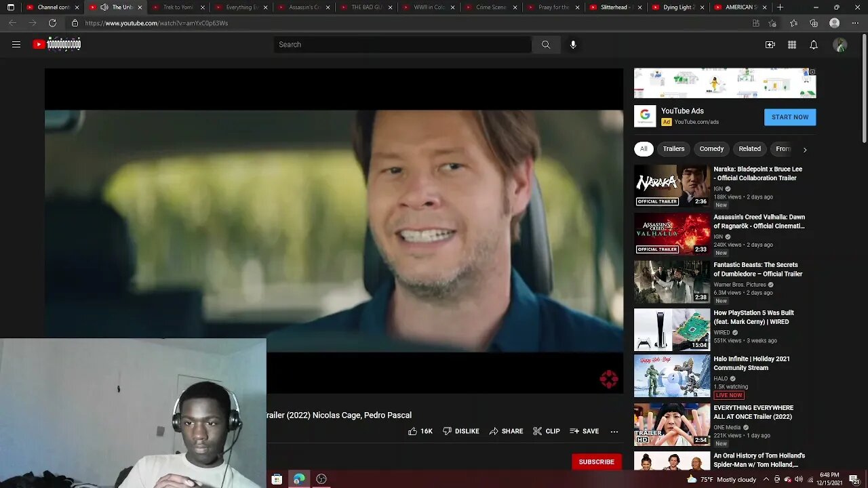The image size is (868, 488).
Task: Reload the page in the browser
Action: click(x=52, y=23)
